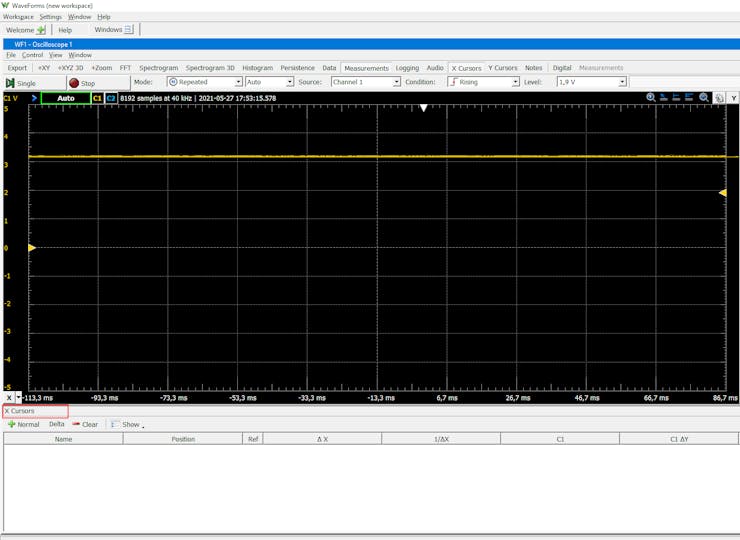Open the Show options dropdown in cursors panel
The width and height of the screenshot is (740, 540).
(x=128, y=424)
